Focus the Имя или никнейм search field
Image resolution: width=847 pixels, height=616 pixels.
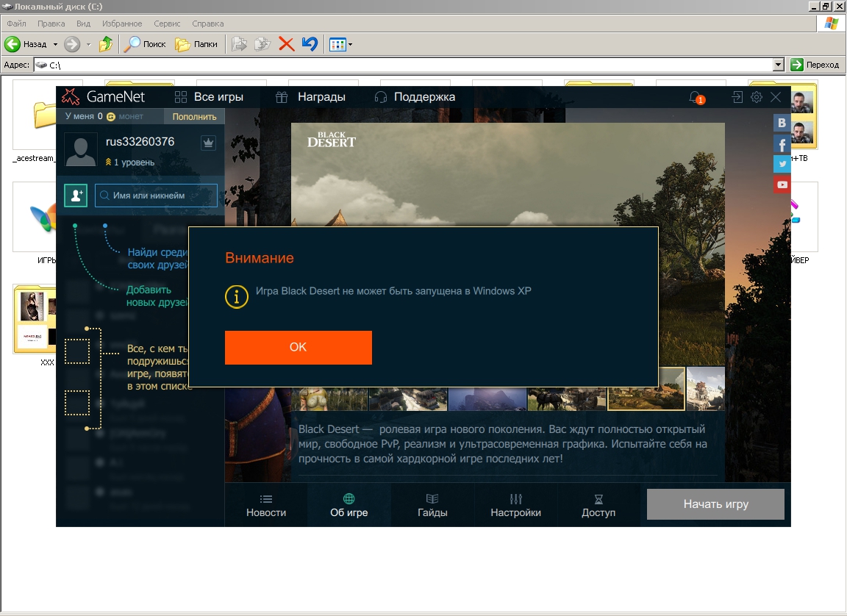click(156, 196)
